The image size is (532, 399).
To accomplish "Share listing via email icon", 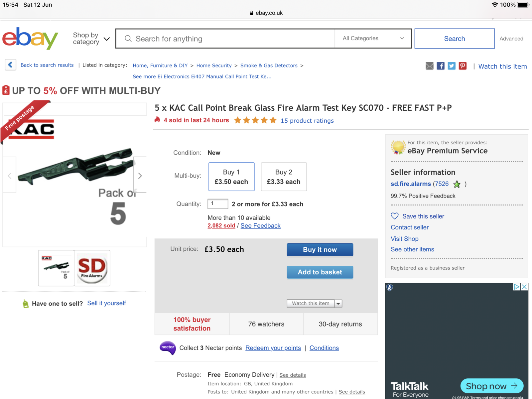I will tap(430, 66).
